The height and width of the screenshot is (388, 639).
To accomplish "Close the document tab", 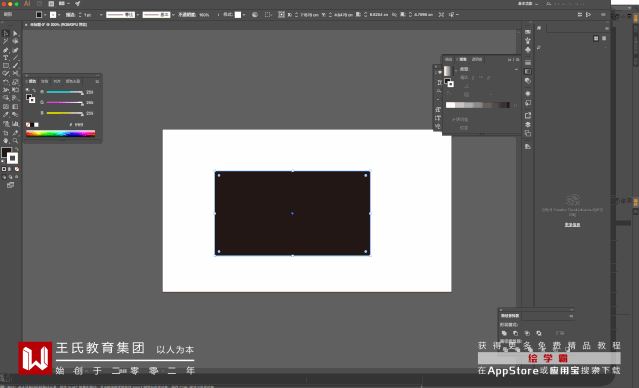I will point(26,24).
